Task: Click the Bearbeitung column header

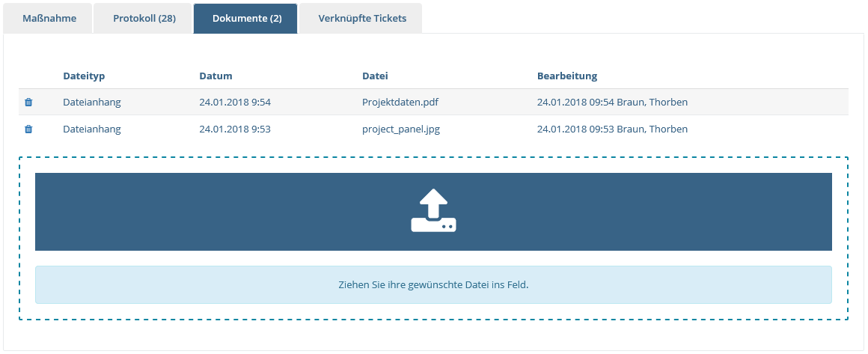Action: (567, 76)
